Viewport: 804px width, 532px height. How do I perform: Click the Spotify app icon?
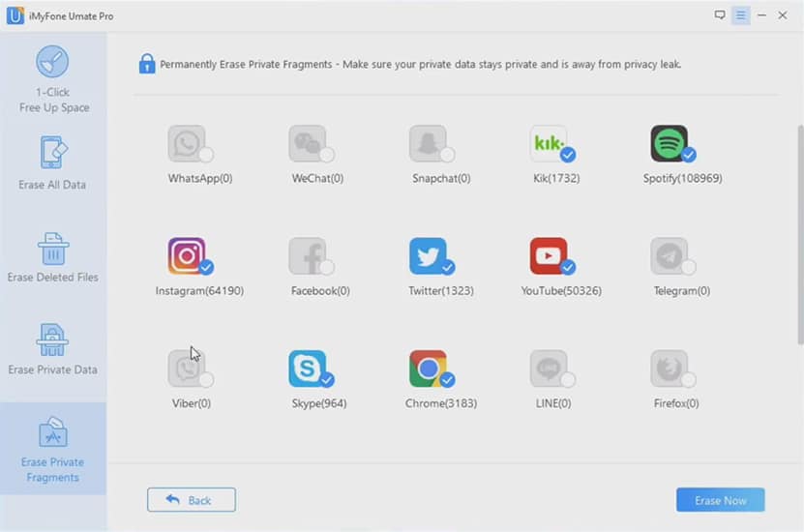670,143
